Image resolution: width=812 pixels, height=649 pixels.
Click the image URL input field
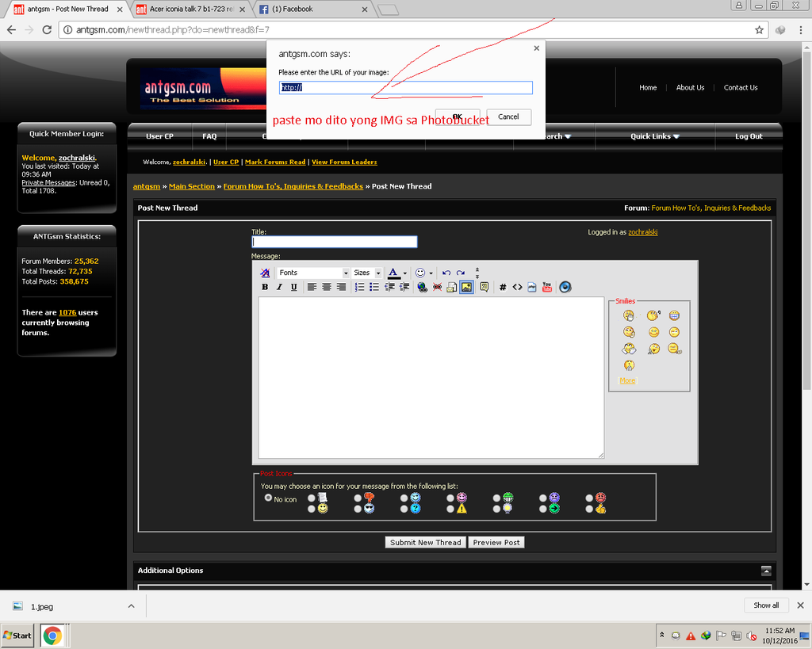point(405,88)
